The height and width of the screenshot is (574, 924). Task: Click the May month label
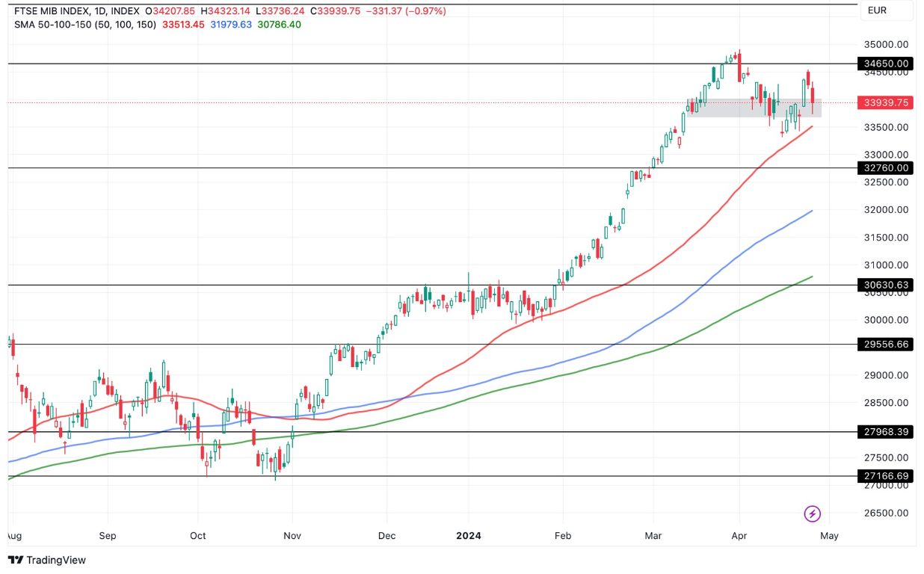click(828, 536)
